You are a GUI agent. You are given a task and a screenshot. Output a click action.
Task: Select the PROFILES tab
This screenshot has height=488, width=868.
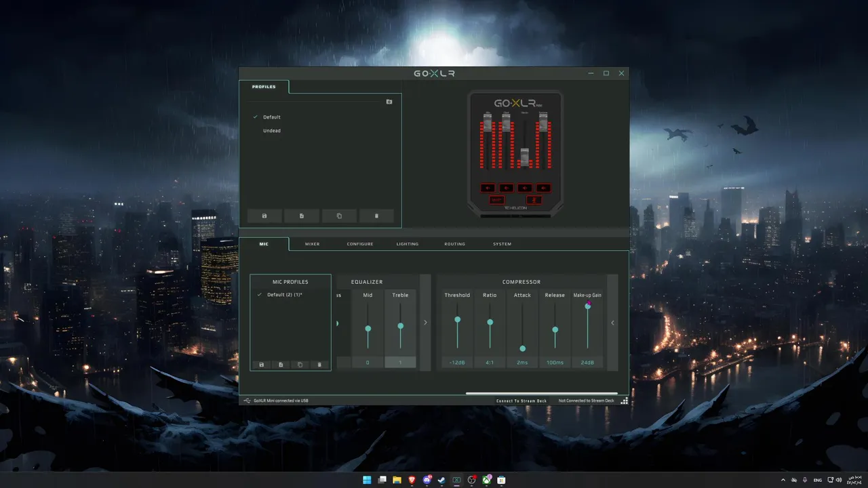pyautogui.click(x=264, y=87)
